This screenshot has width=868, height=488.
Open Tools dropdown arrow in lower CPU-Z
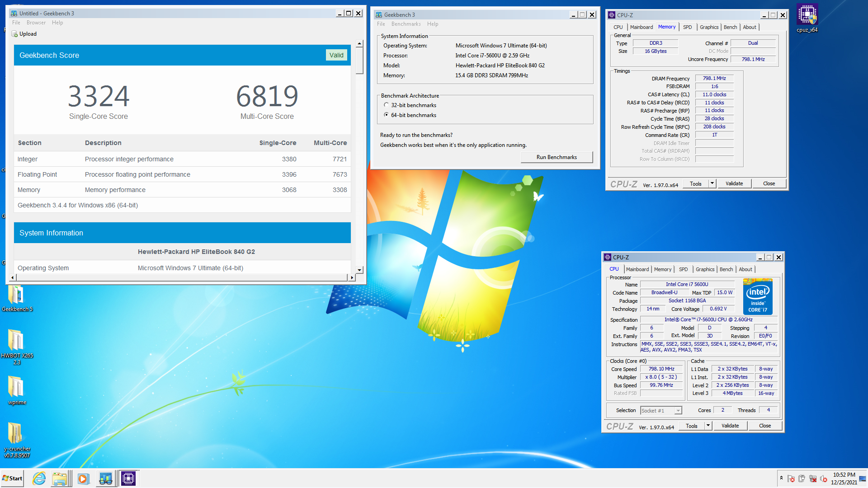708,426
